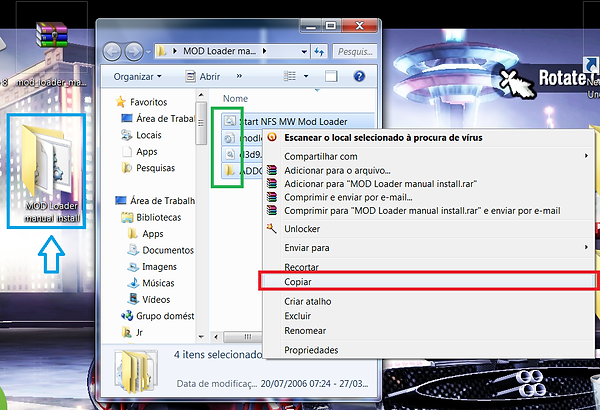Open the Músicas library

151,283
